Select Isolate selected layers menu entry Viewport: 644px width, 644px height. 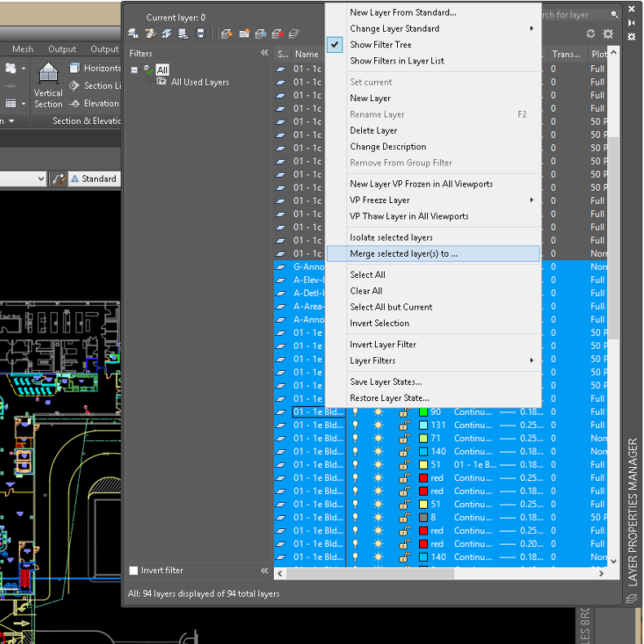391,237
